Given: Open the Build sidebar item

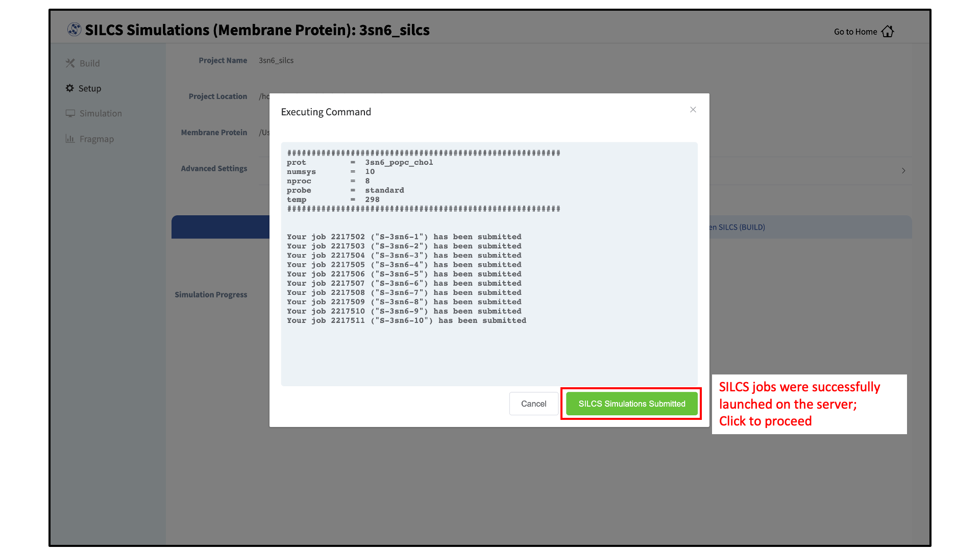Looking at the screenshot, I should [83, 63].
